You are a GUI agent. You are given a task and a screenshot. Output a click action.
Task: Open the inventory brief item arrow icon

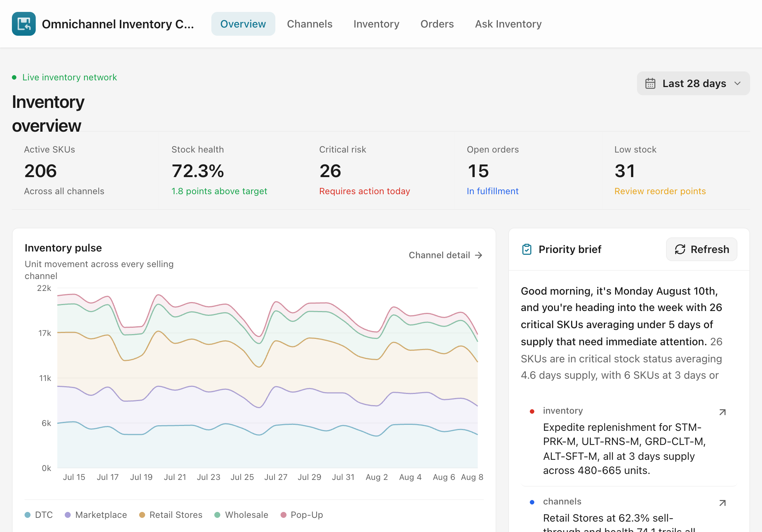[723, 412]
